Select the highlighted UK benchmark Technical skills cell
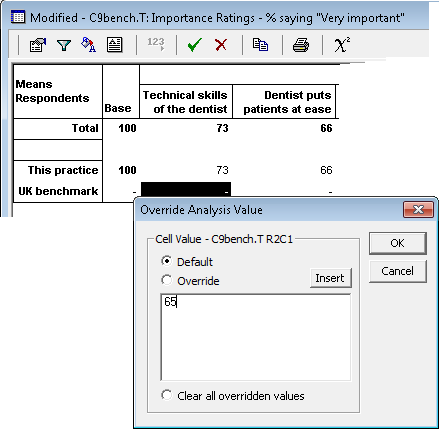 click(x=186, y=189)
